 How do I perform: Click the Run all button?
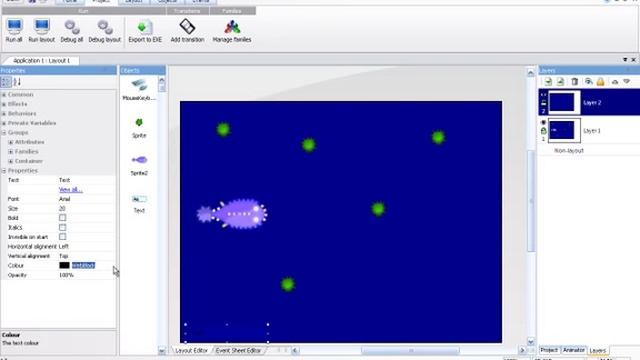(x=14, y=31)
